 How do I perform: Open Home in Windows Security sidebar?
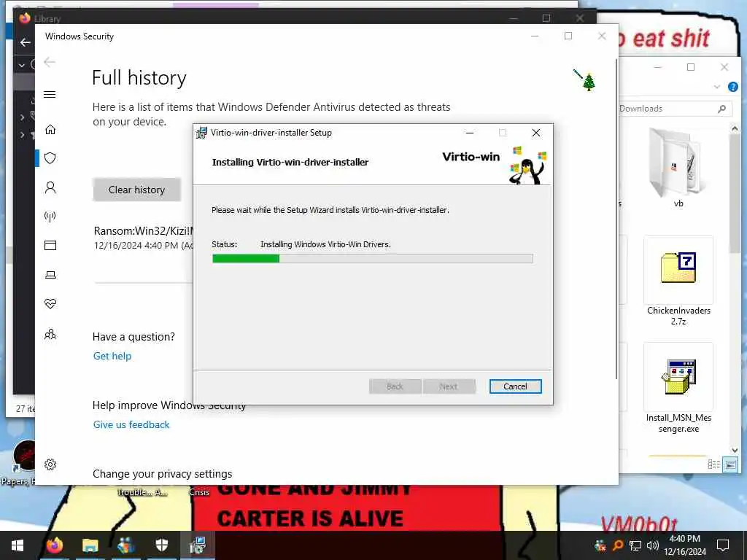50,130
